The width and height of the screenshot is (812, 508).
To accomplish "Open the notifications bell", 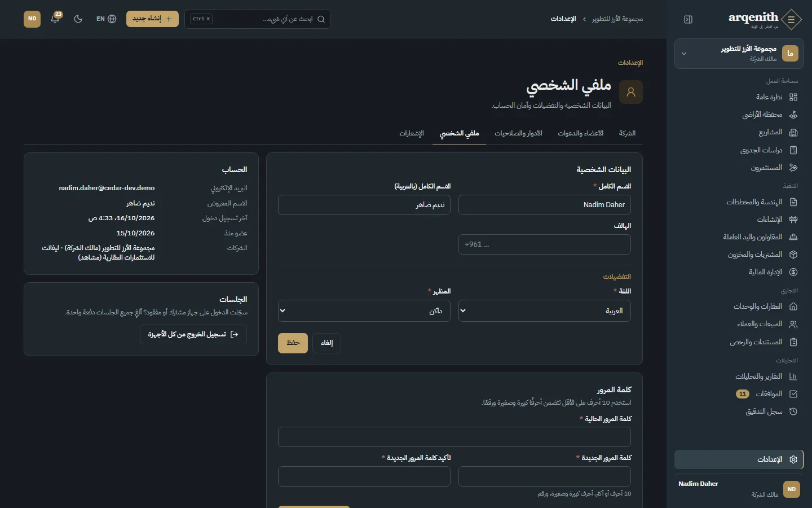I will click(55, 19).
